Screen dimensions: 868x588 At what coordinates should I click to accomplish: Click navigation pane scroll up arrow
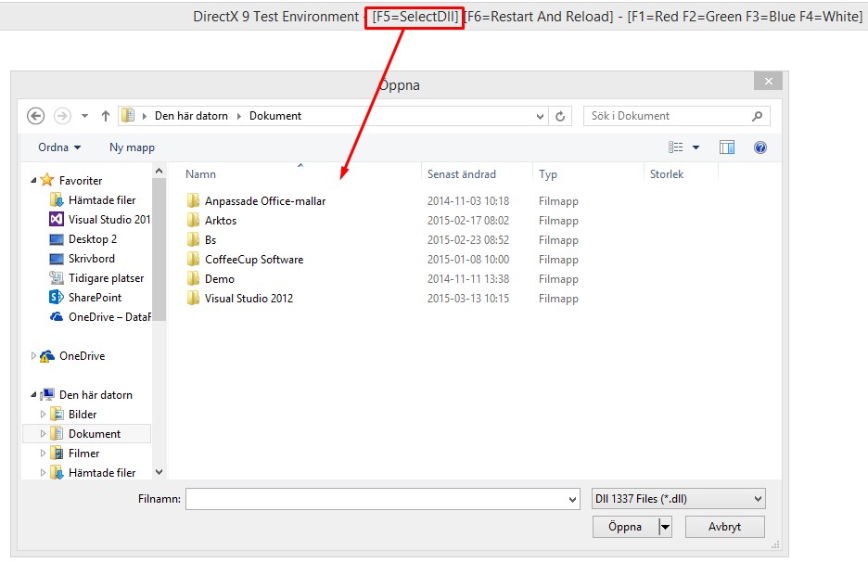(x=159, y=171)
